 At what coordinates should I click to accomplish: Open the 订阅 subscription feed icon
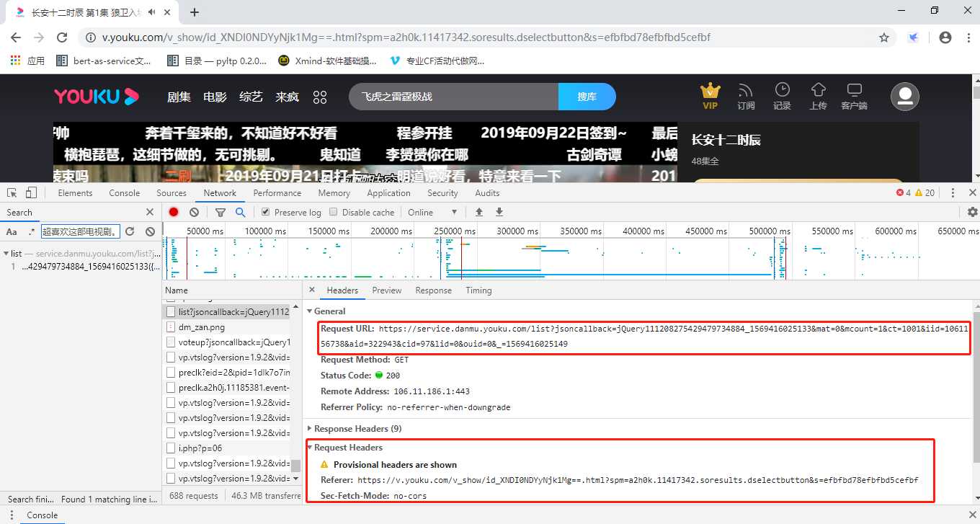746,95
